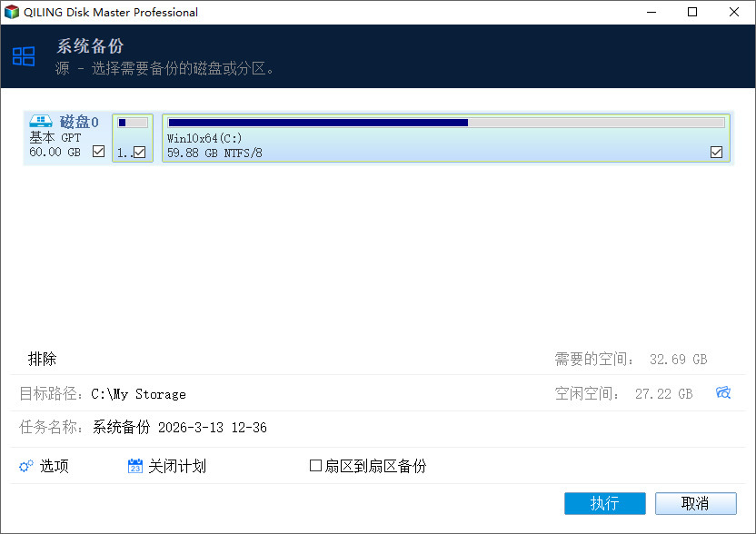The image size is (756, 534).
Task: Click the blue grid icon beside 系统备份 header
Action: [x=24, y=55]
